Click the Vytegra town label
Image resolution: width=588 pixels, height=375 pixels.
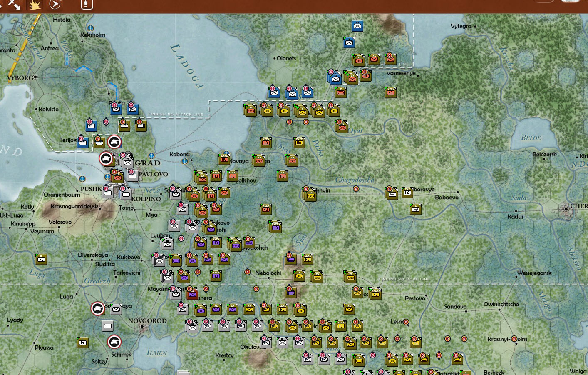(x=461, y=26)
